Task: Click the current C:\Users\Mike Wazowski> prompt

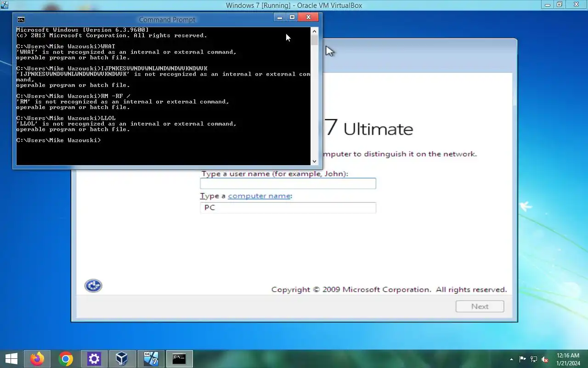Action: tap(58, 140)
